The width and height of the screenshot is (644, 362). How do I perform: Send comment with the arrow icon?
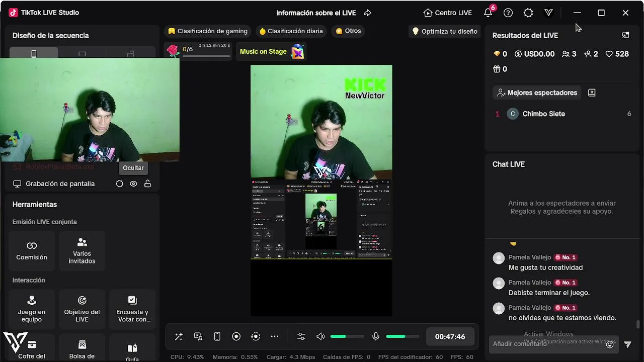(627, 344)
